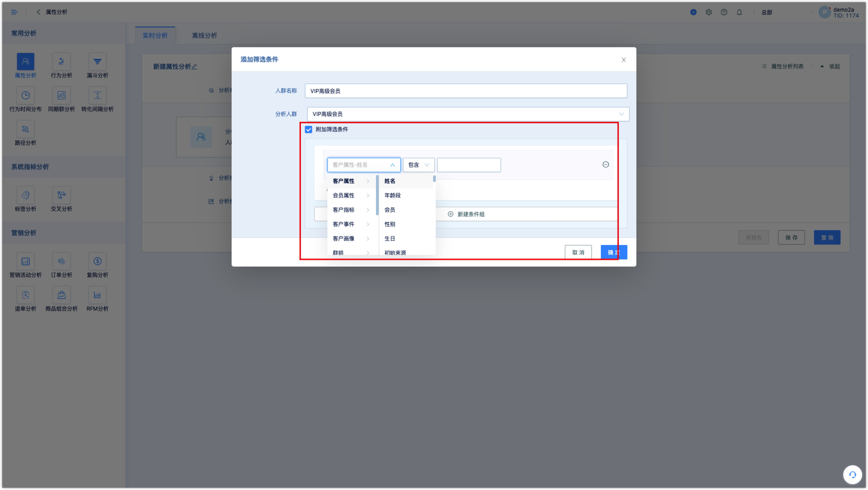Open the notifications bell icon

pyautogui.click(x=739, y=12)
